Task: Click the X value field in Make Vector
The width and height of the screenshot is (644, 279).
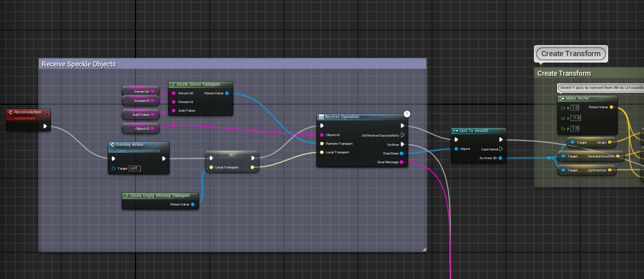Action: pyautogui.click(x=574, y=108)
